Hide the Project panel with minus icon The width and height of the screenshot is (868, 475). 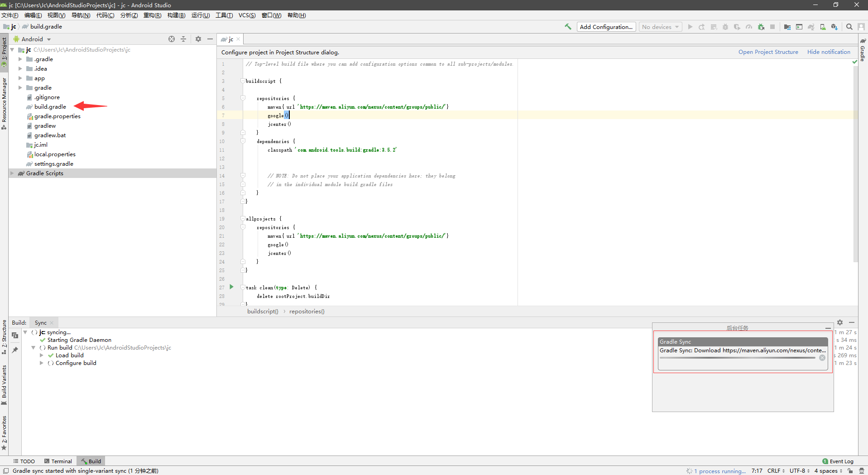(x=210, y=39)
